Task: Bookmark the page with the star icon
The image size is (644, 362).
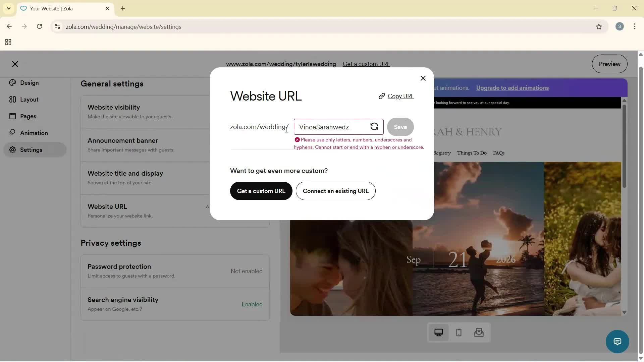Action: coord(599,26)
